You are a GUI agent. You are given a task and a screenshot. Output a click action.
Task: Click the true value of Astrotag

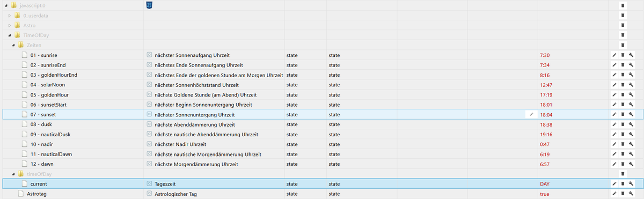coord(545,194)
